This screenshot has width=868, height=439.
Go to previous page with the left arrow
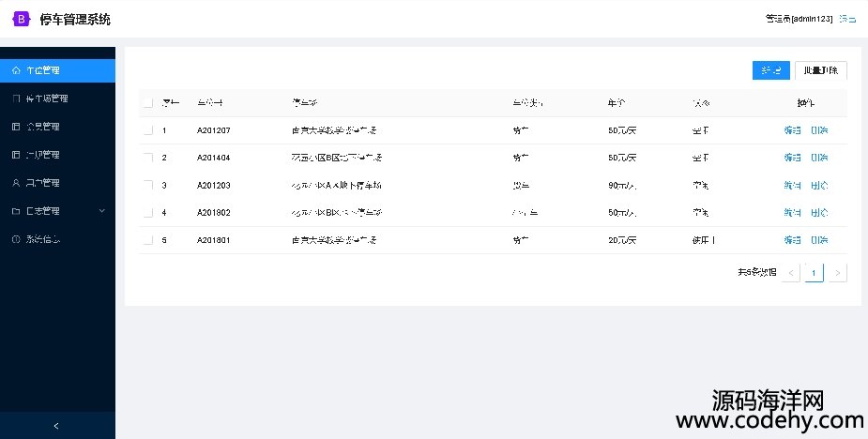point(791,273)
